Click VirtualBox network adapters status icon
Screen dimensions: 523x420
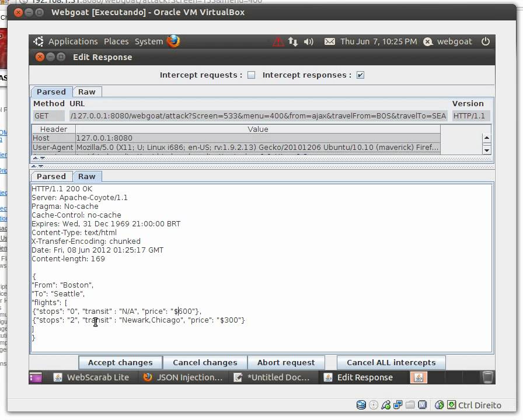tap(398, 405)
